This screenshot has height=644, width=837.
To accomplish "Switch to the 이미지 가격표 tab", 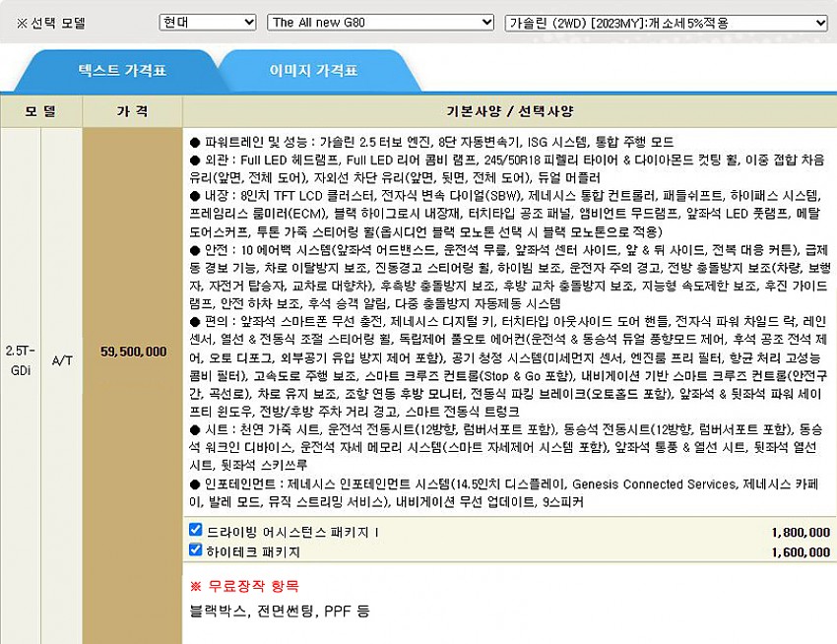I will click(313, 71).
